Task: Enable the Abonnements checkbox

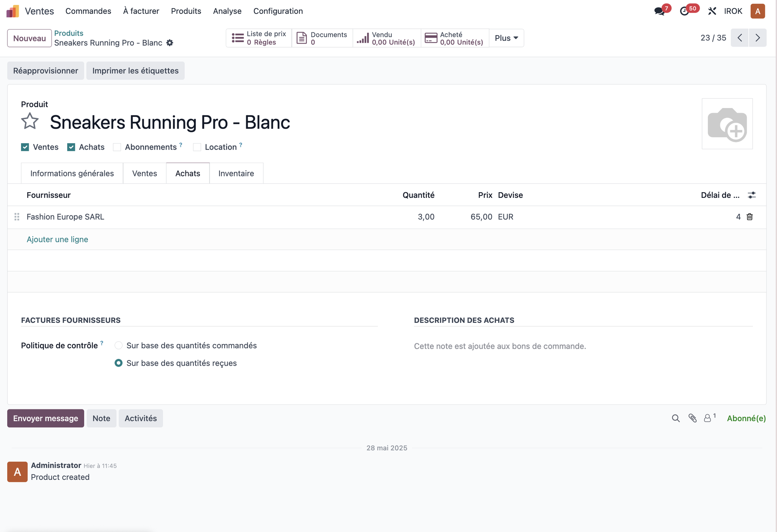Action: click(x=117, y=147)
